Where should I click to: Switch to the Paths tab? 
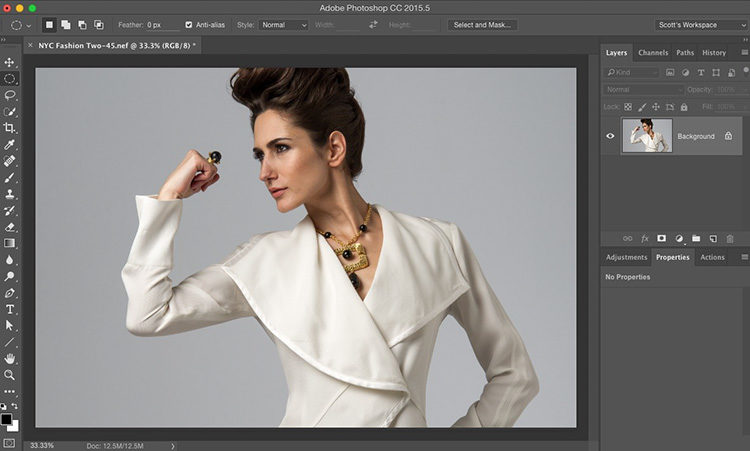[685, 53]
